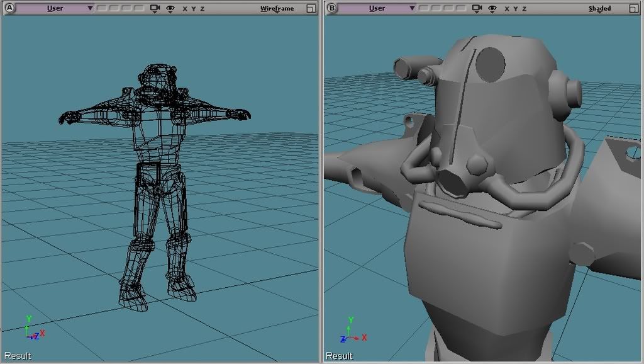Open the camera icon menu in viewport B
644x364 pixels.
tap(477, 9)
